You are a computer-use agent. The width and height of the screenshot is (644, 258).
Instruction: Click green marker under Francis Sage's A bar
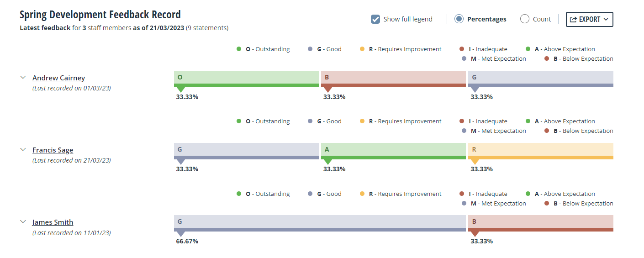coord(327,162)
